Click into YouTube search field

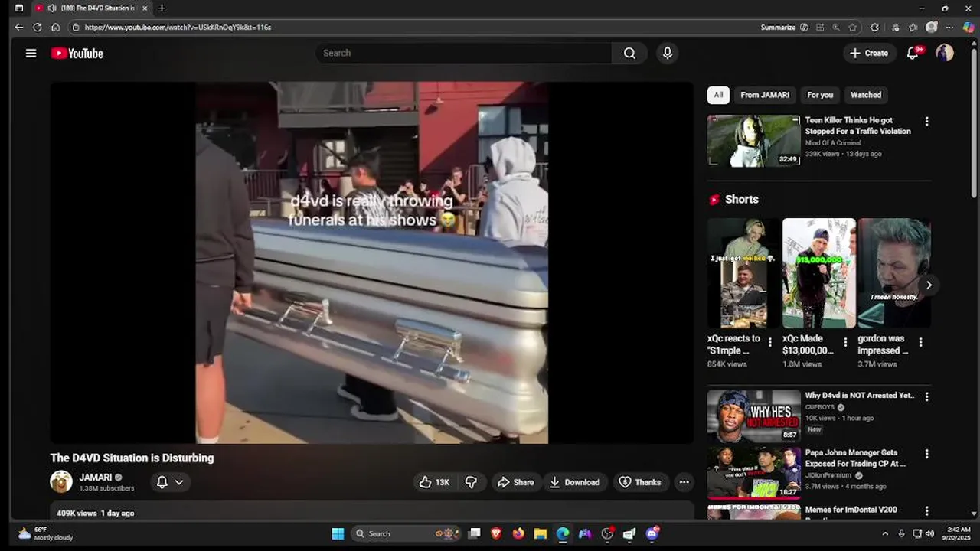(463, 53)
